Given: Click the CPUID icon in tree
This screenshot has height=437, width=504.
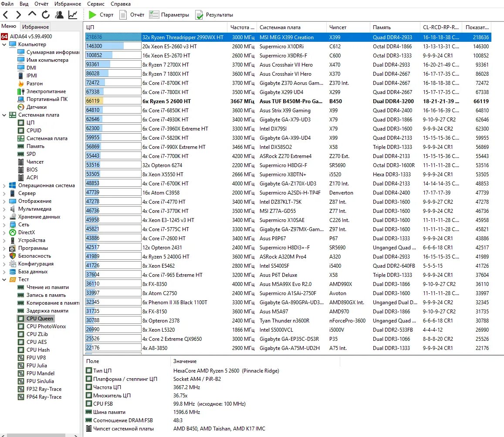Looking at the screenshot, I should tap(21, 131).
